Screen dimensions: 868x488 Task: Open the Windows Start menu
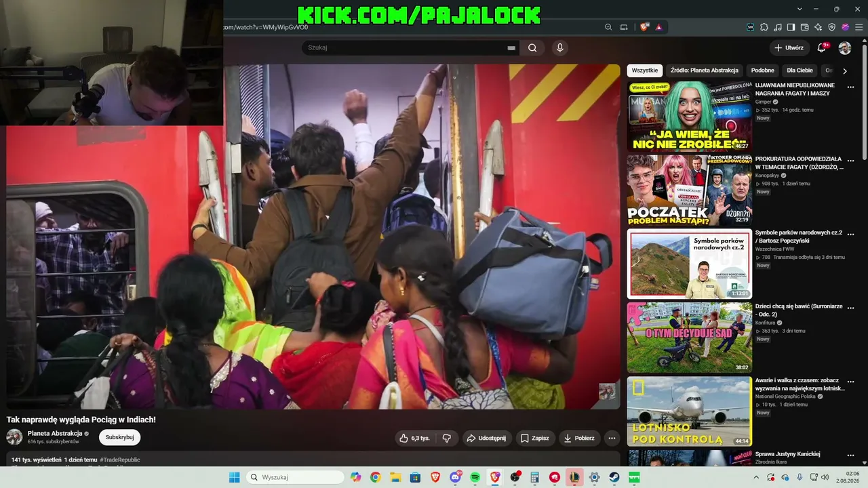234,477
